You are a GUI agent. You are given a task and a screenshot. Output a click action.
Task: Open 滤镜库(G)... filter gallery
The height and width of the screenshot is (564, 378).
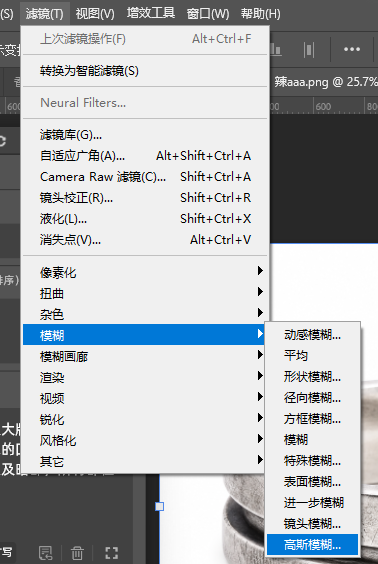pos(145,135)
